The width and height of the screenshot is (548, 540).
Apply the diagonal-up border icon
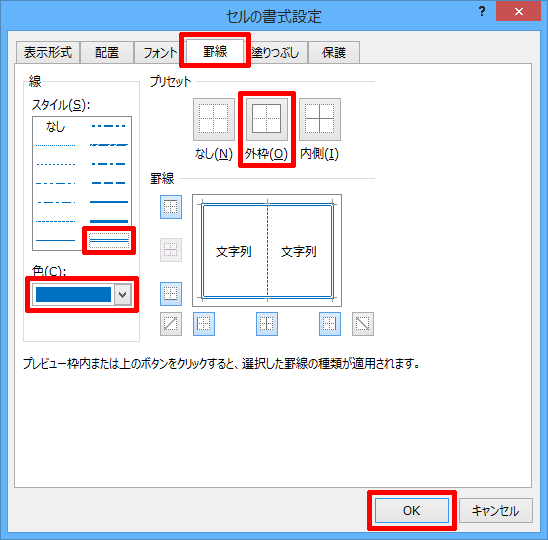pos(171,324)
